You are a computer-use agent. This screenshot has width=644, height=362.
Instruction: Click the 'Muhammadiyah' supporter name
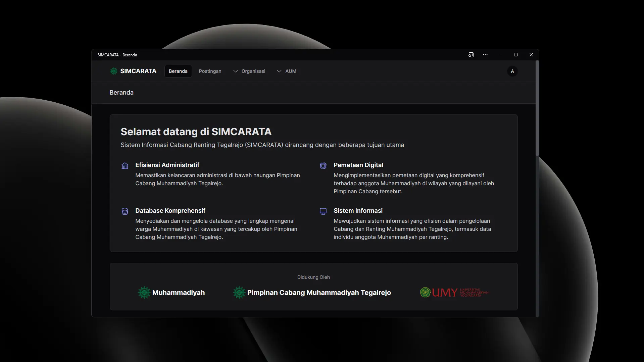[x=179, y=293]
